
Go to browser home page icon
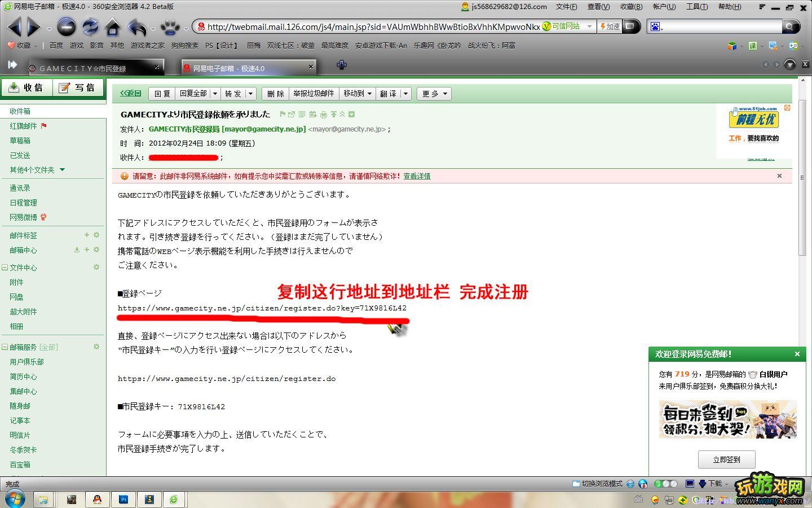[x=113, y=27]
